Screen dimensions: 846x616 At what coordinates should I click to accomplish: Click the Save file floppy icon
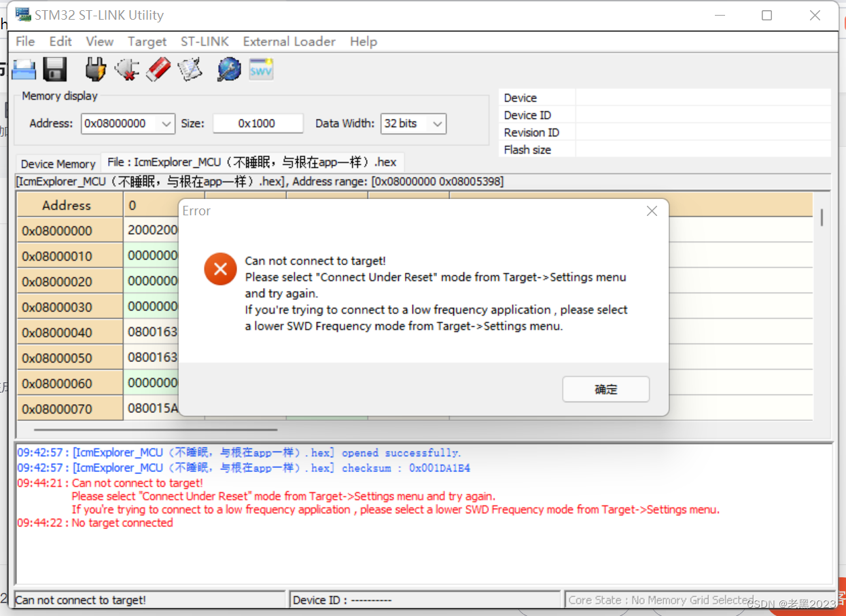[54, 69]
